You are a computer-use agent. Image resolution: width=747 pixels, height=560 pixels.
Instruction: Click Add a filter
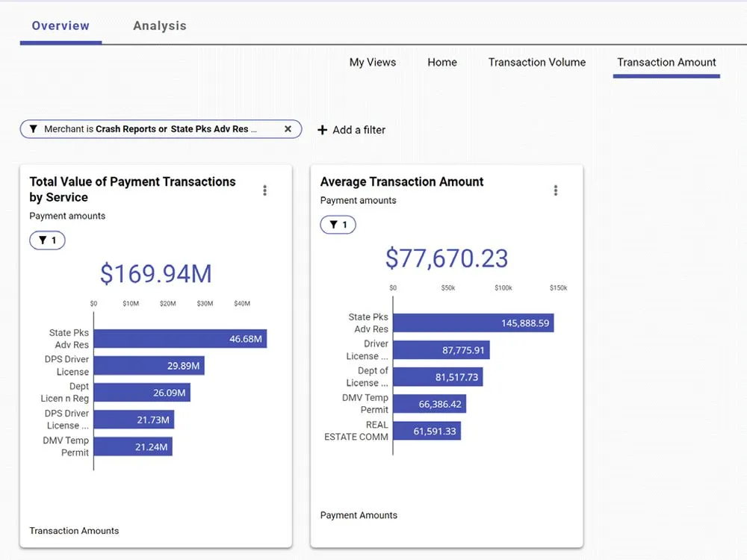click(358, 129)
